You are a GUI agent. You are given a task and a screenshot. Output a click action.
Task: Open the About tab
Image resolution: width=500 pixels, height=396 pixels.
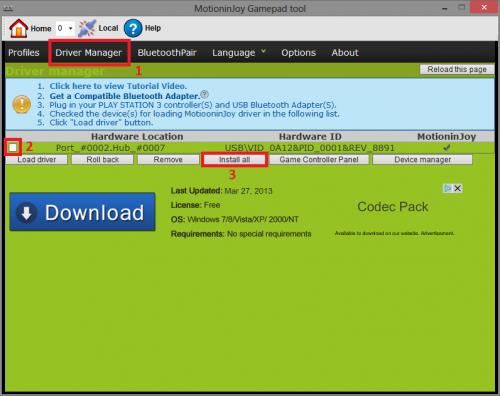click(x=345, y=53)
